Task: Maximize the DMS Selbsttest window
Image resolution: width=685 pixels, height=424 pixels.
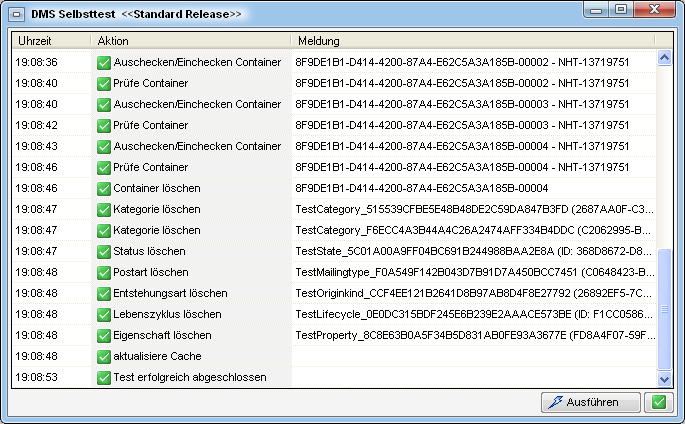Action: tap(623, 12)
